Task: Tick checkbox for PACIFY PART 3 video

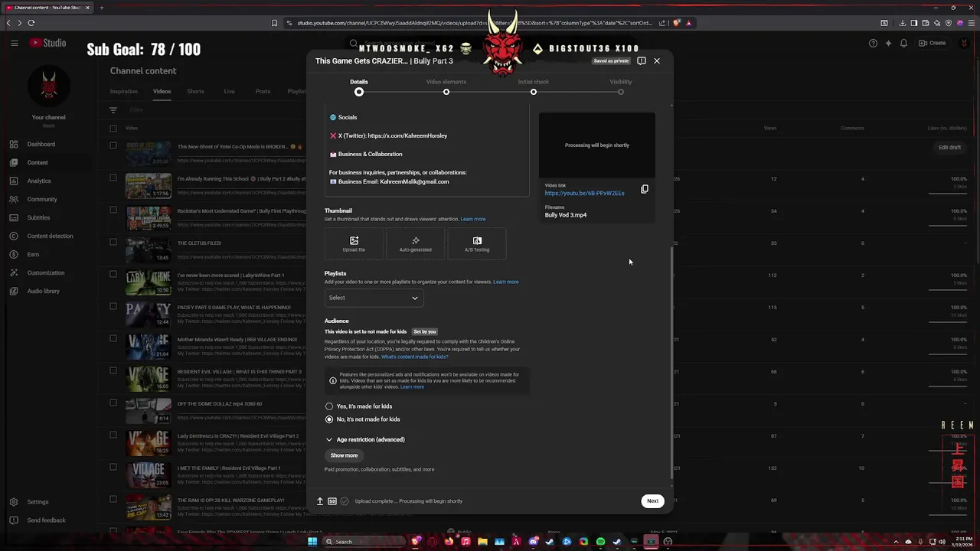Action: coord(113,306)
